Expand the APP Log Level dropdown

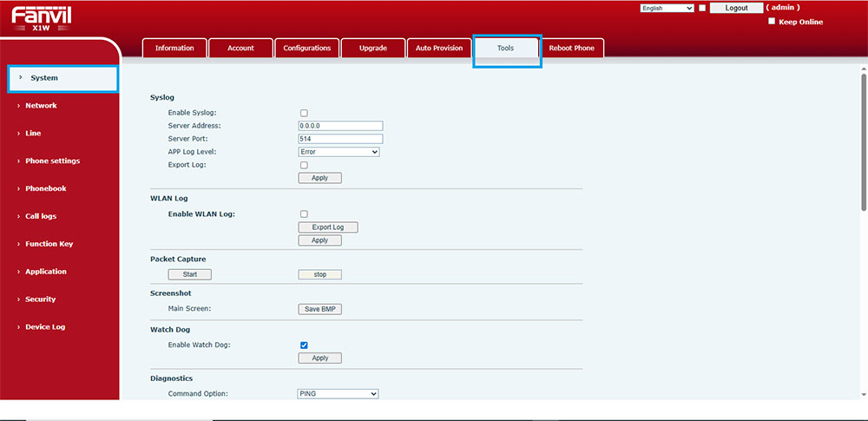coord(339,152)
